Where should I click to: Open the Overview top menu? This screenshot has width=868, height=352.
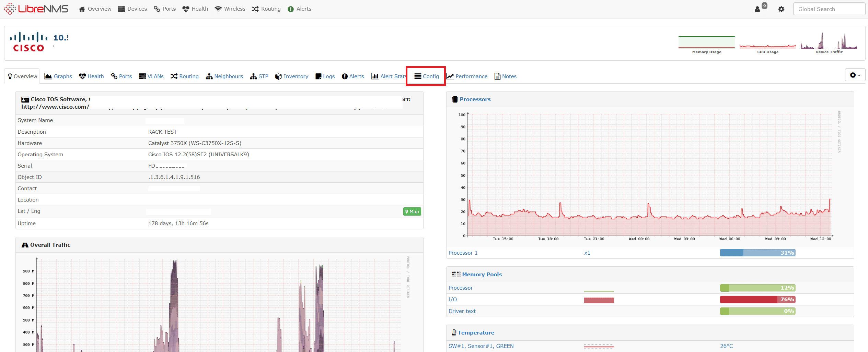[95, 9]
